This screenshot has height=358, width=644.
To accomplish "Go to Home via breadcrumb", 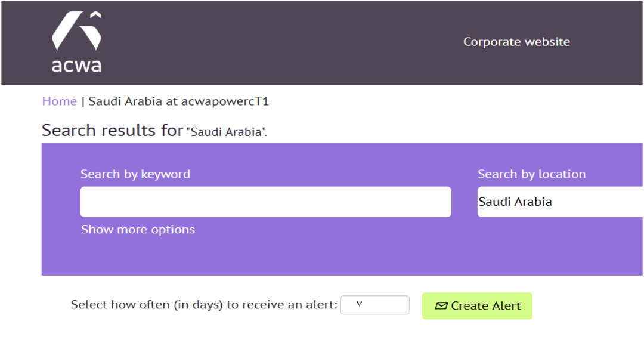I will click(59, 101).
